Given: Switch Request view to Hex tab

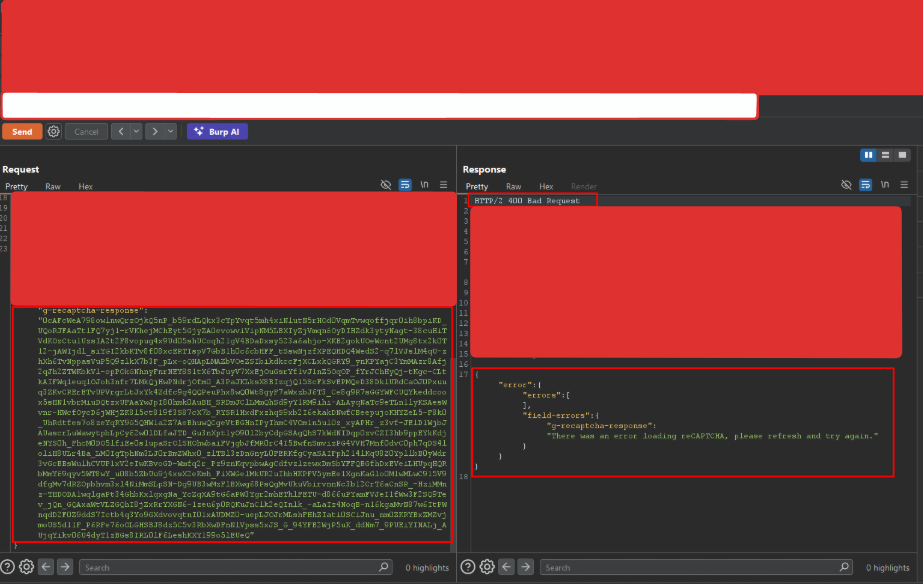Looking at the screenshot, I should [x=85, y=187].
